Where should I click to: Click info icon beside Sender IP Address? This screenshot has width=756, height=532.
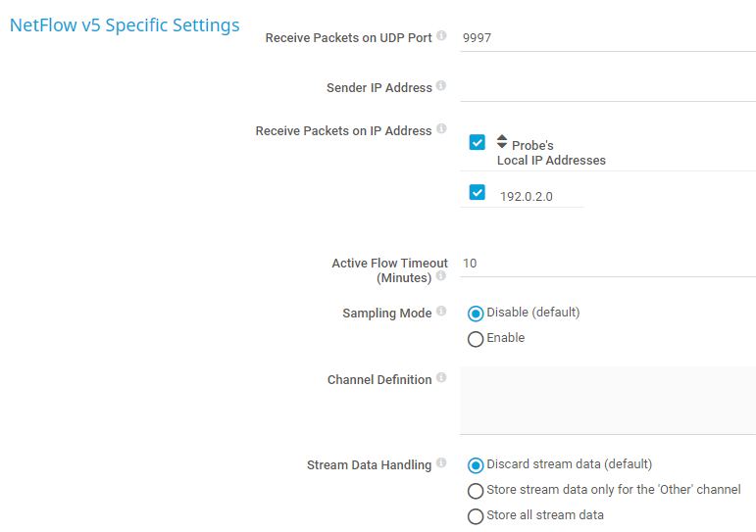(x=441, y=86)
